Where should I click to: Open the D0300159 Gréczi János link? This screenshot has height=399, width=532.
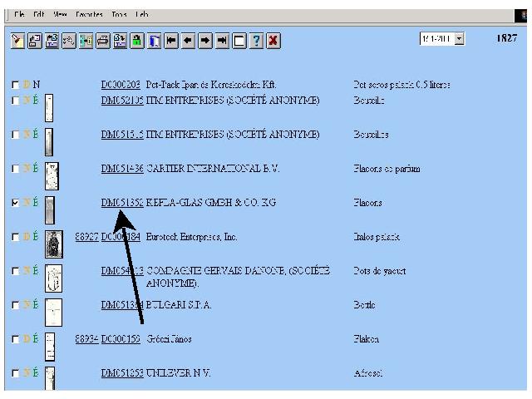coord(121,339)
